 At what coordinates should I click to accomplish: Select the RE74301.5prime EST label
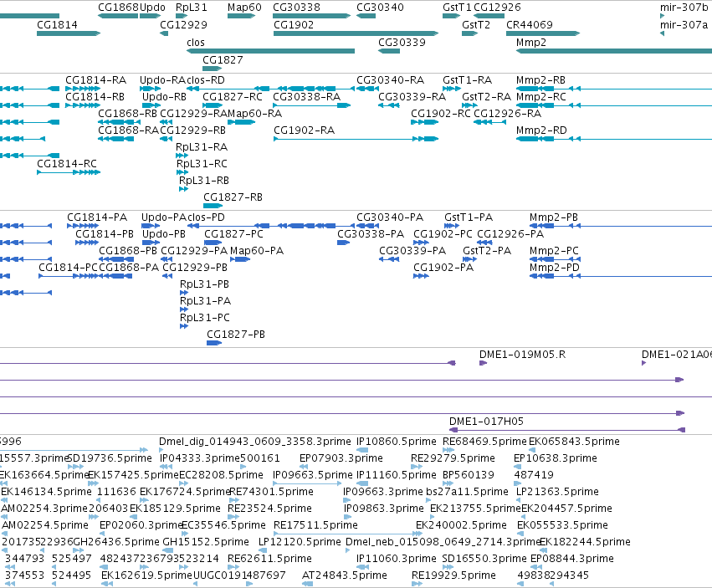(x=272, y=492)
